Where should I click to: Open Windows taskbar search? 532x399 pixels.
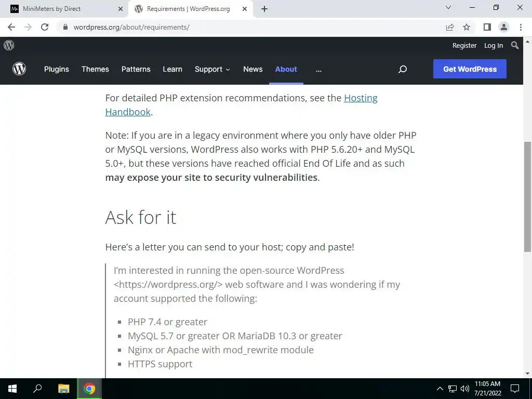[x=37, y=389]
